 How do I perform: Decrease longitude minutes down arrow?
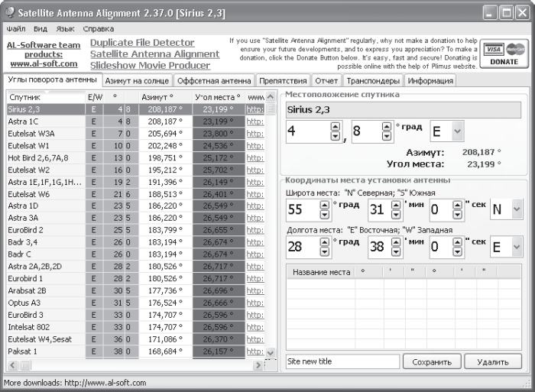[396, 251]
